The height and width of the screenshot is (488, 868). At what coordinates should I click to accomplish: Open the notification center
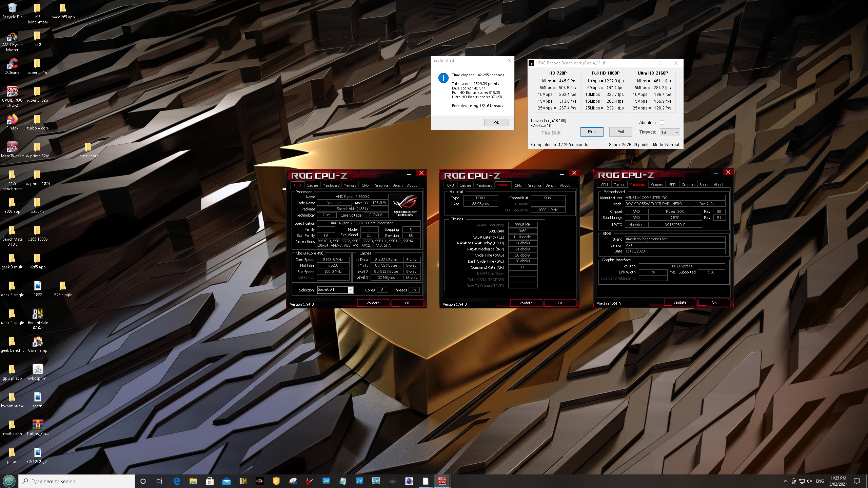(x=857, y=481)
